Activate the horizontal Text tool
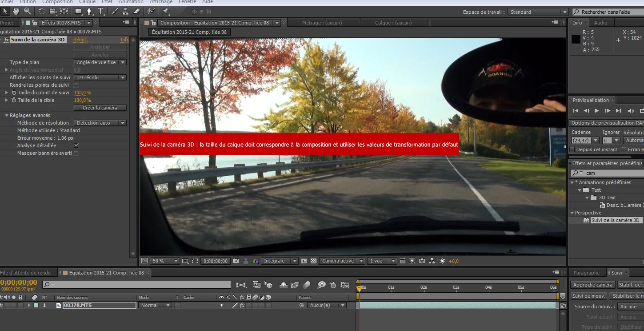The image size is (644, 331). coord(100,11)
